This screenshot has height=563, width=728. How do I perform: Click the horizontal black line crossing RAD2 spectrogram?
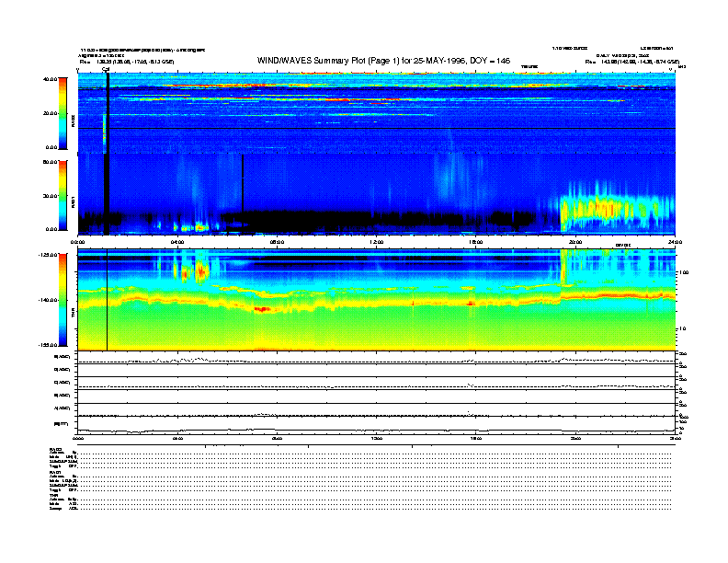pyautogui.click(x=377, y=128)
